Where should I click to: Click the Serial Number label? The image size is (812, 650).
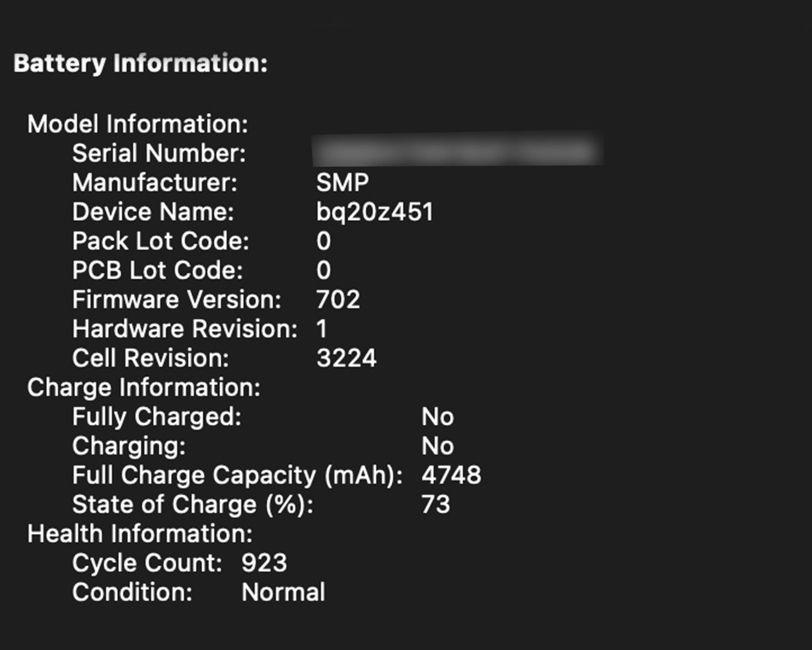(159, 153)
